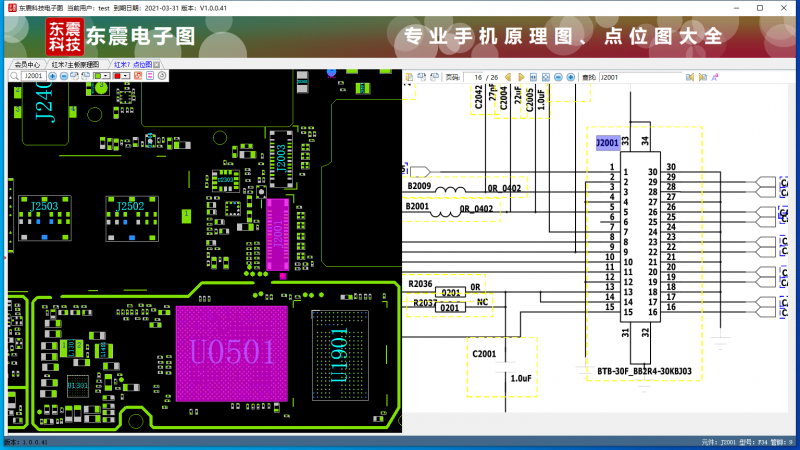Find previous match for J2001 in schematic
Screen dimensions: 800x450
tap(689, 77)
